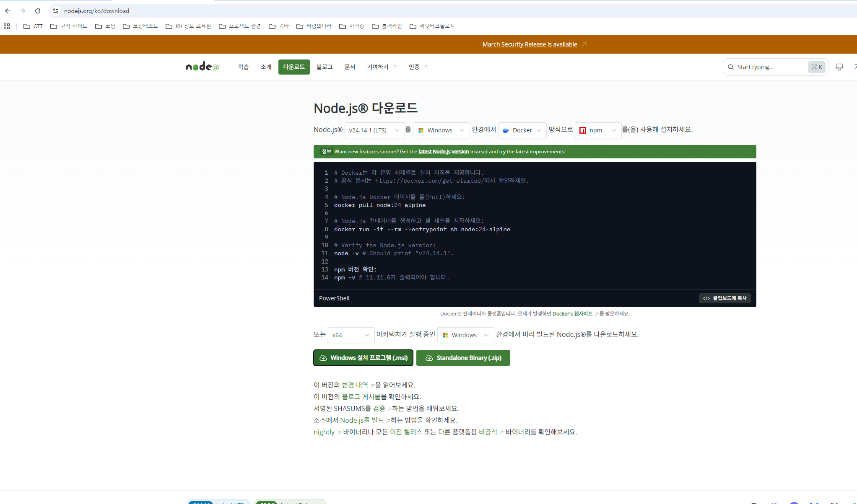Click the browser back arrow
The image size is (857, 504).
pyautogui.click(x=8, y=11)
